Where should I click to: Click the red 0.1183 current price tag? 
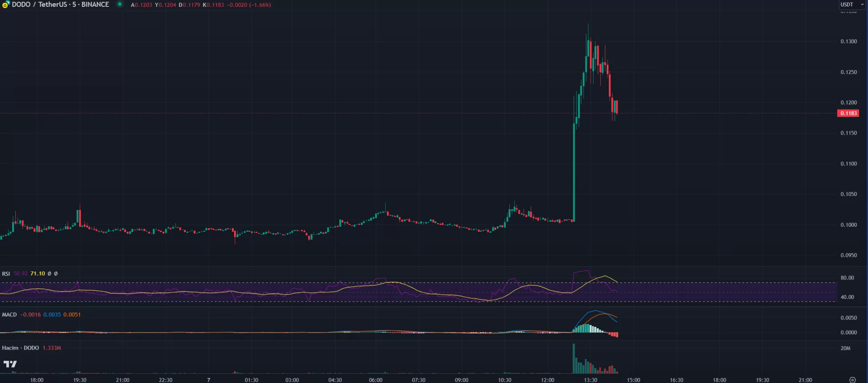tap(848, 113)
